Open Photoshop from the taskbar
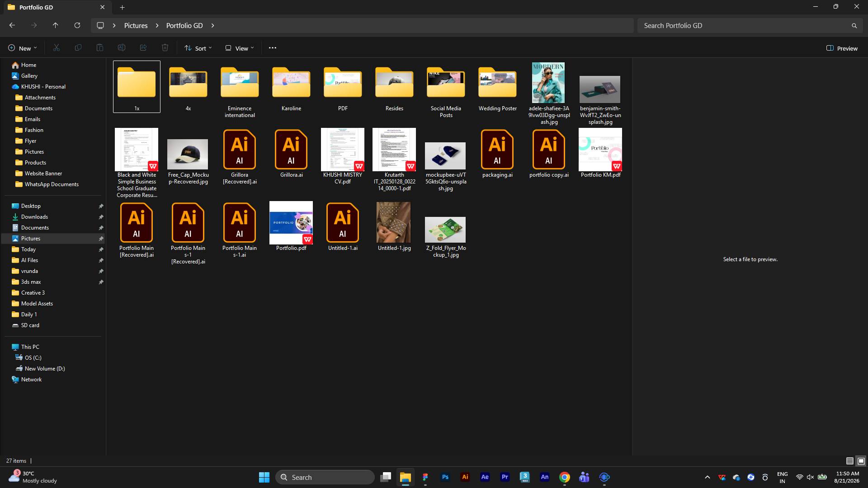The image size is (868, 488). 445,477
